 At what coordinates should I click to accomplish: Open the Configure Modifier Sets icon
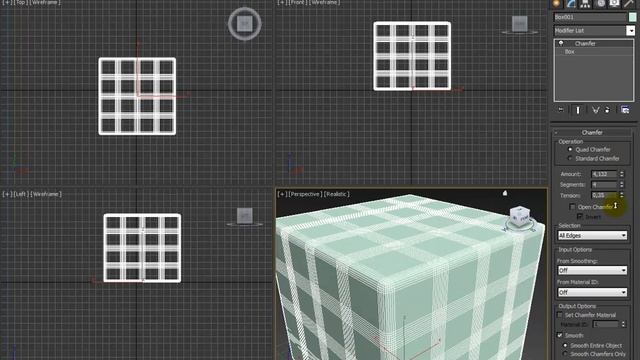click(x=625, y=110)
